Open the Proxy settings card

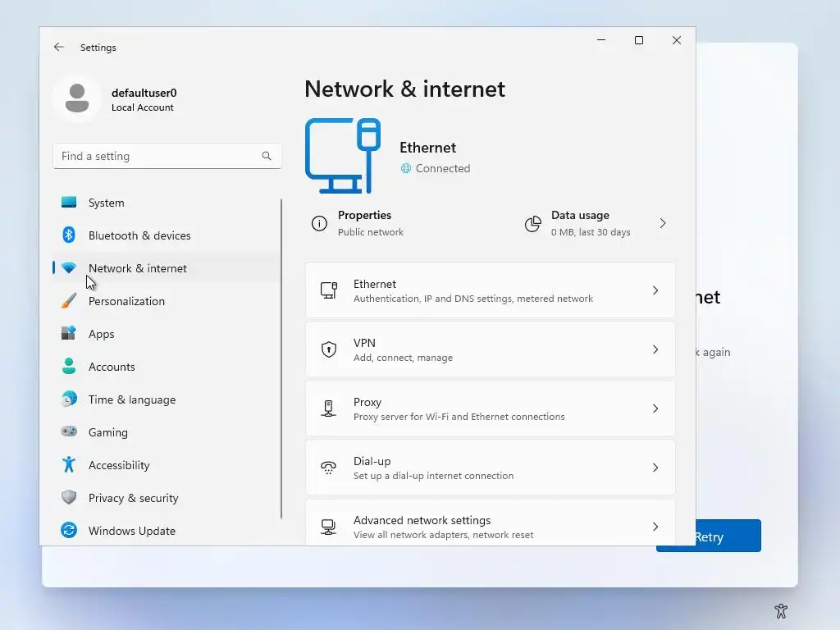pyautogui.click(x=491, y=409)
